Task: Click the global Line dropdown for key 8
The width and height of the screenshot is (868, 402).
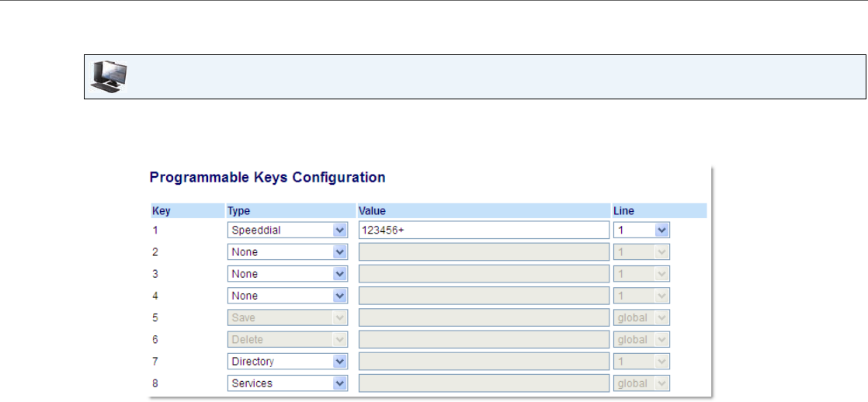Action: (x=641, y=383)
